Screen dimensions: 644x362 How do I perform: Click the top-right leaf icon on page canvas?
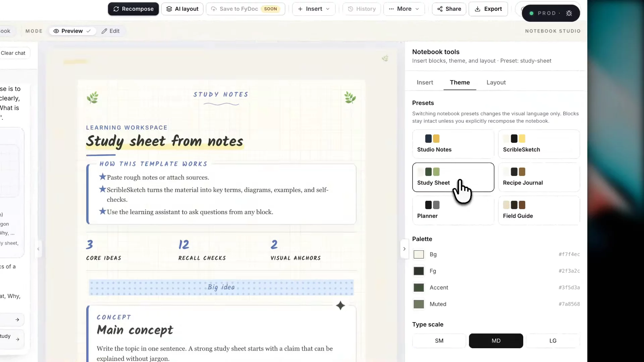point(385,58)
